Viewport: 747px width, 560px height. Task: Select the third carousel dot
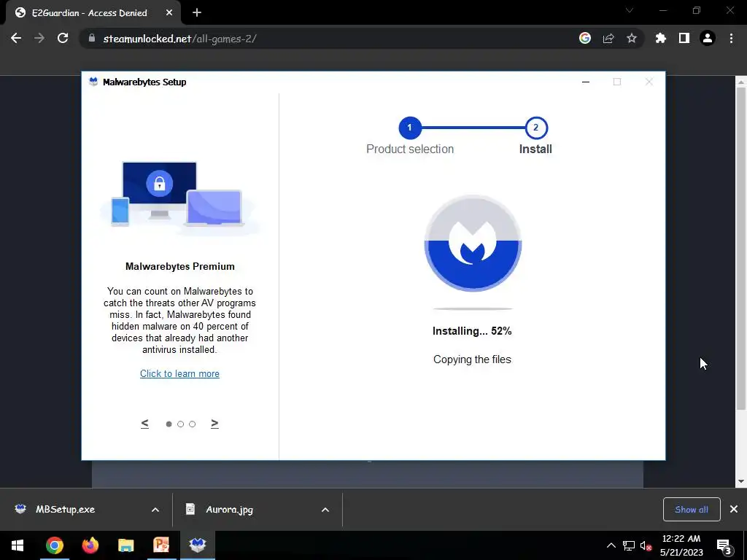click(x=192, y=424)
